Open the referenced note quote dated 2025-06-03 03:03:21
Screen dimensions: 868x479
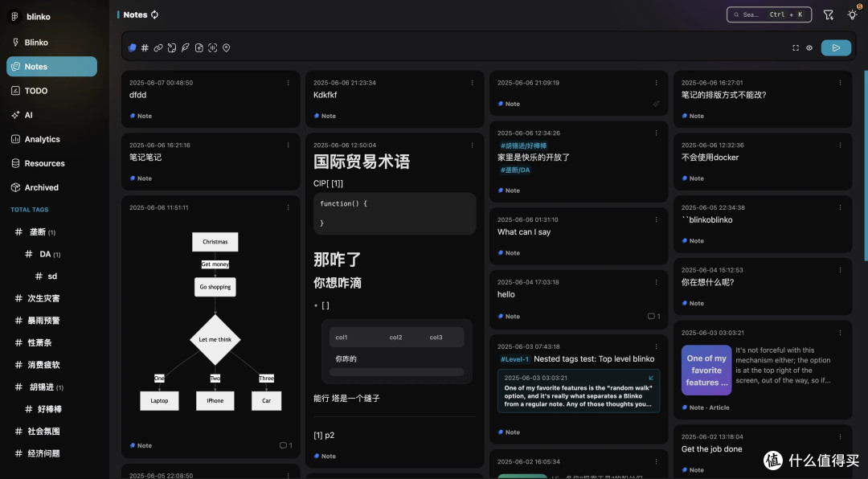click(x=579, y=391)
